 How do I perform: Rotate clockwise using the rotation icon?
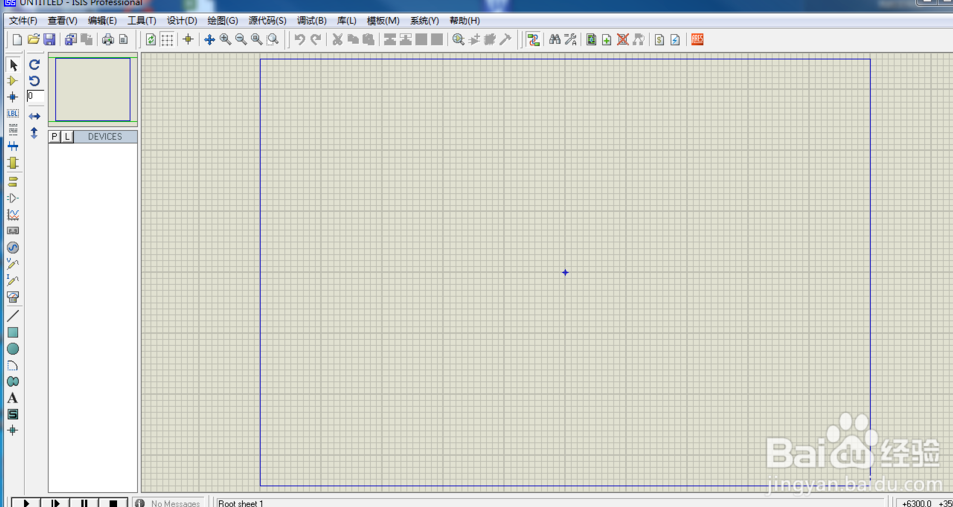tap(34, 65)
